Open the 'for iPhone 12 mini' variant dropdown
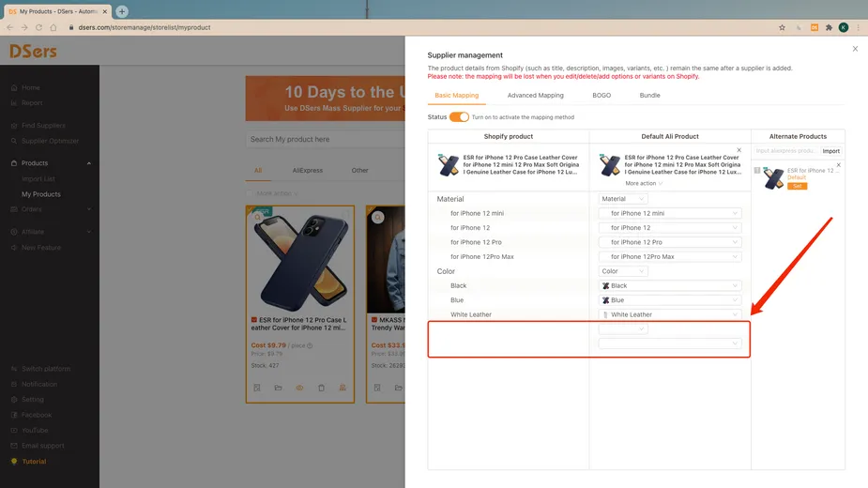 click(670, 213)
